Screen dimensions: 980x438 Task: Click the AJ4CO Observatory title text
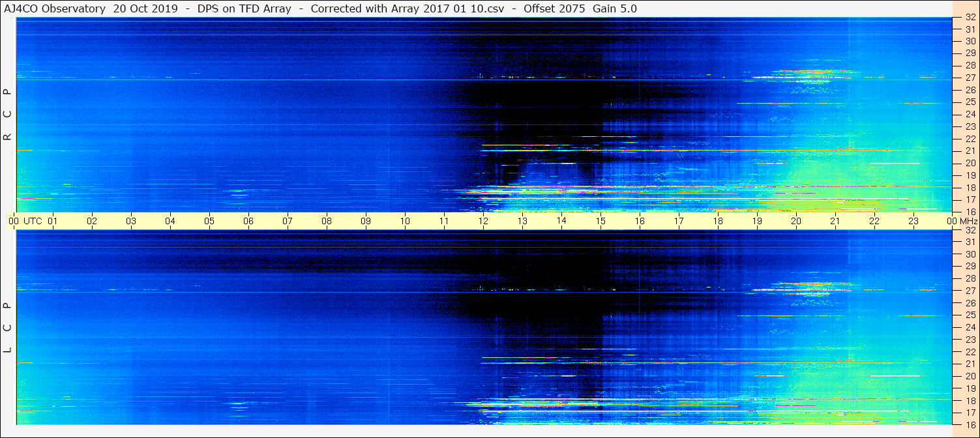[55, 8]
